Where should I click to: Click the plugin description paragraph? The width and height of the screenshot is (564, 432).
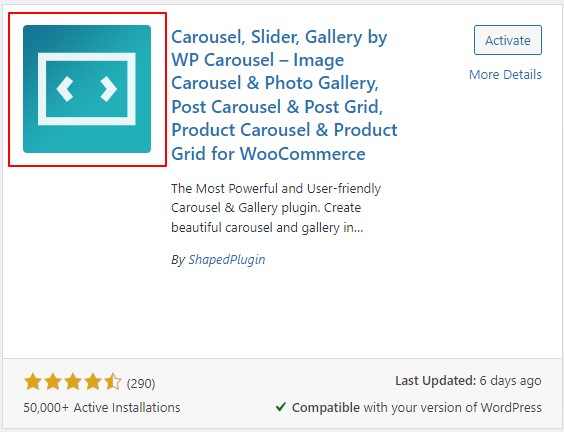click(276, 208)
